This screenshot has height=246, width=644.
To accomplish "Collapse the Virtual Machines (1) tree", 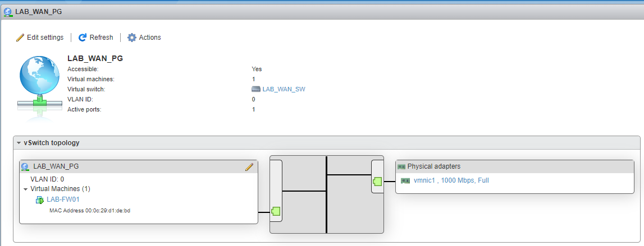I will pos(25,189).
